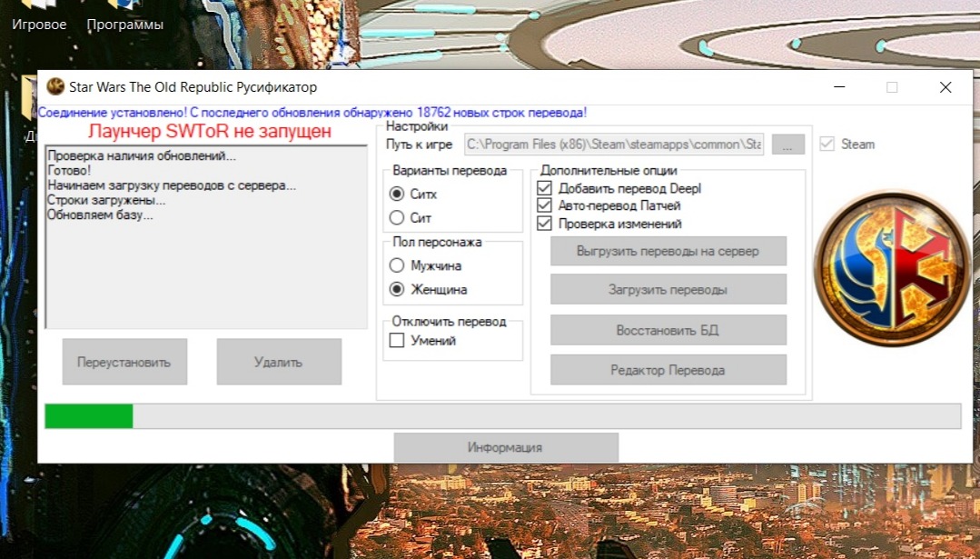Click the green progress bar
The height and width of the screenshot is (559, 980).
503,416
